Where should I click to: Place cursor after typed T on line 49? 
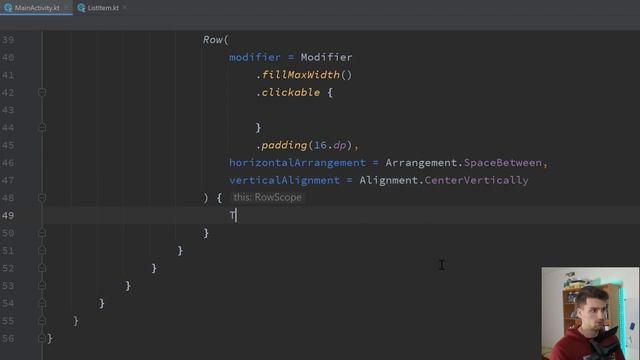(x=236, y=216)
